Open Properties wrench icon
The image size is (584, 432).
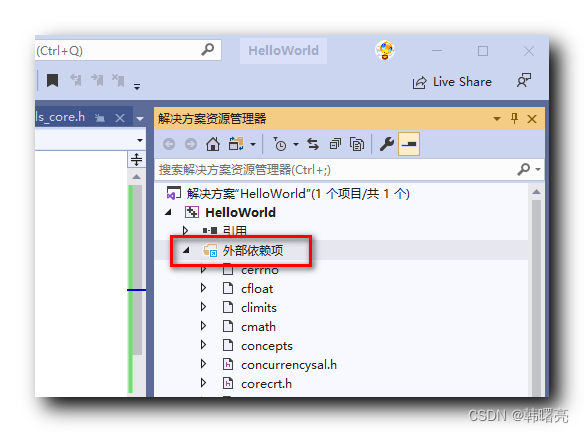[387, 144]
